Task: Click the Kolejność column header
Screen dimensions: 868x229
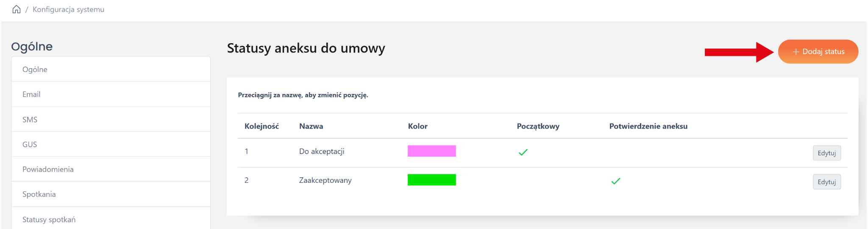Action: click(x=262, y=126)
